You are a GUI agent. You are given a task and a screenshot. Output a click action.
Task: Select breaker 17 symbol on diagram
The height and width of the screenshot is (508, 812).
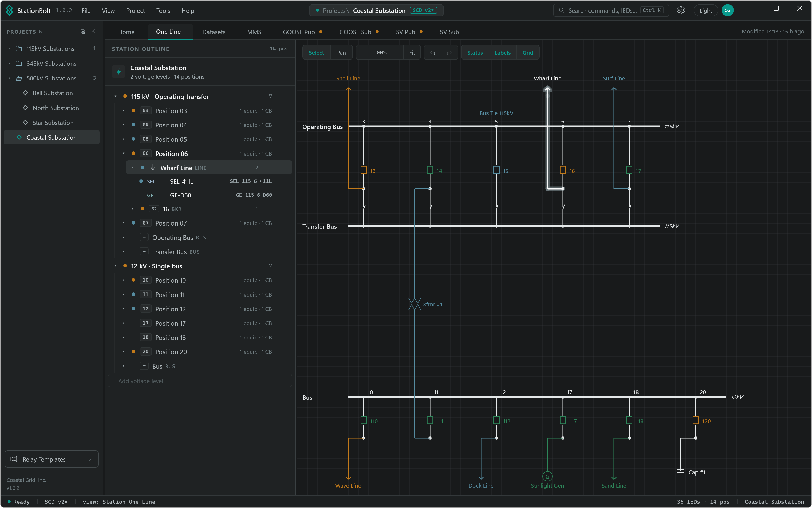click(x=629, y=170)
